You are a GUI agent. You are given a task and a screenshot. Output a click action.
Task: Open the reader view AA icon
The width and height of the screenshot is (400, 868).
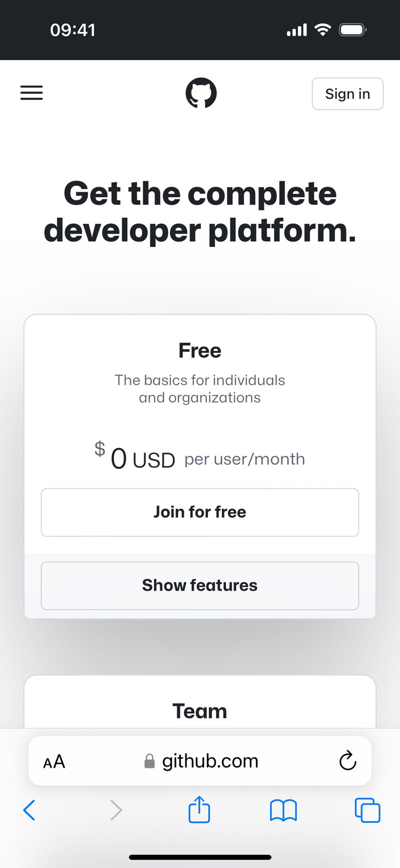click(x=53, y=761)
